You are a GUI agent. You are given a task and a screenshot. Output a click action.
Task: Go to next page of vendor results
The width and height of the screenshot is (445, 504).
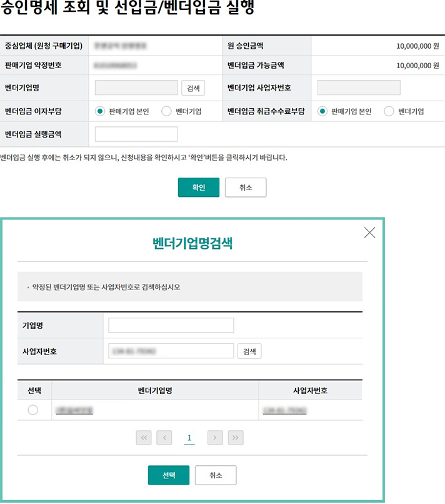click(x=215, y=438)
